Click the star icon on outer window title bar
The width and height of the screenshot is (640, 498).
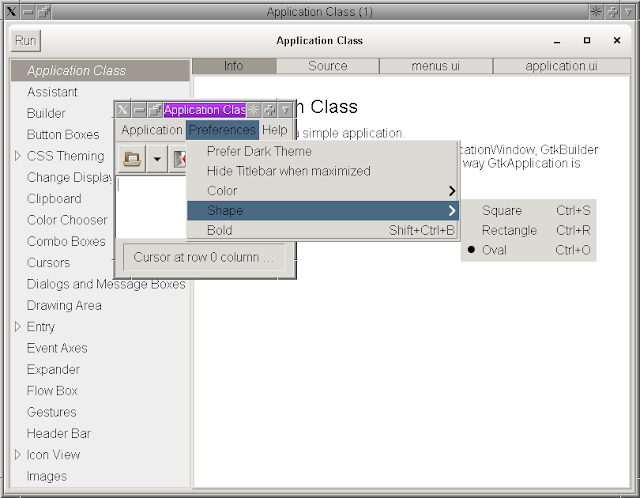click(596, 12)
